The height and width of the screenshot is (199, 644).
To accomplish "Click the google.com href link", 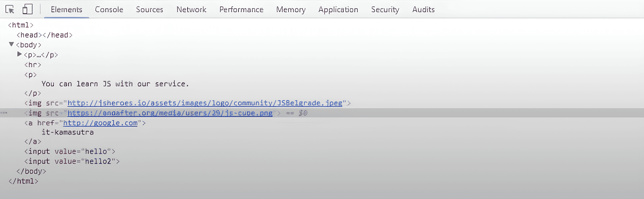I will pyautogui.click(x=100, y=123).
